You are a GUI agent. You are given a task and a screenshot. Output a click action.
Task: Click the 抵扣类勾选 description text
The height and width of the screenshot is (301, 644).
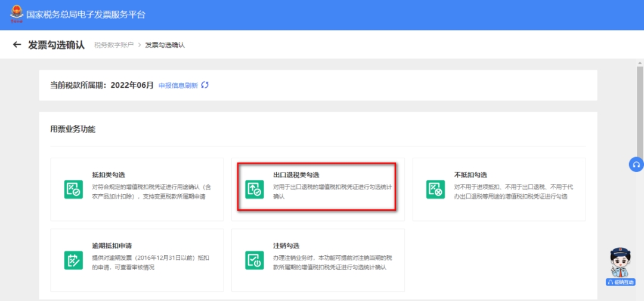tap(152, 192)
